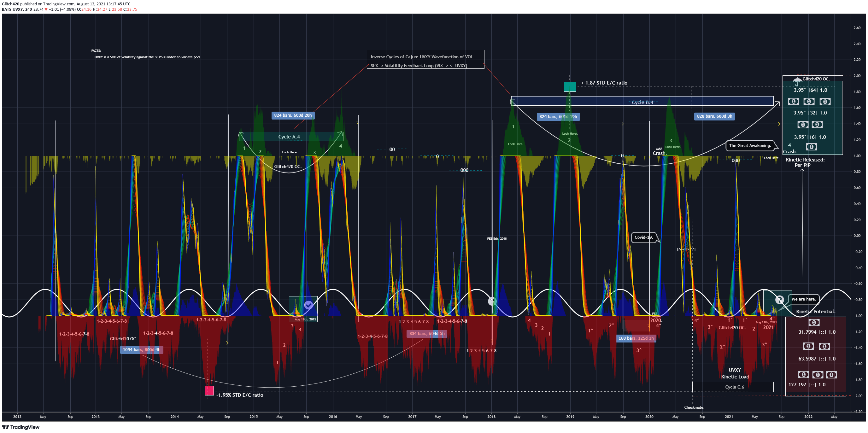Click right banknote icon under 3.95^ |32| 1.0
Screen dimensions: 868x433
pyautogui.click(x=817, y=125)
